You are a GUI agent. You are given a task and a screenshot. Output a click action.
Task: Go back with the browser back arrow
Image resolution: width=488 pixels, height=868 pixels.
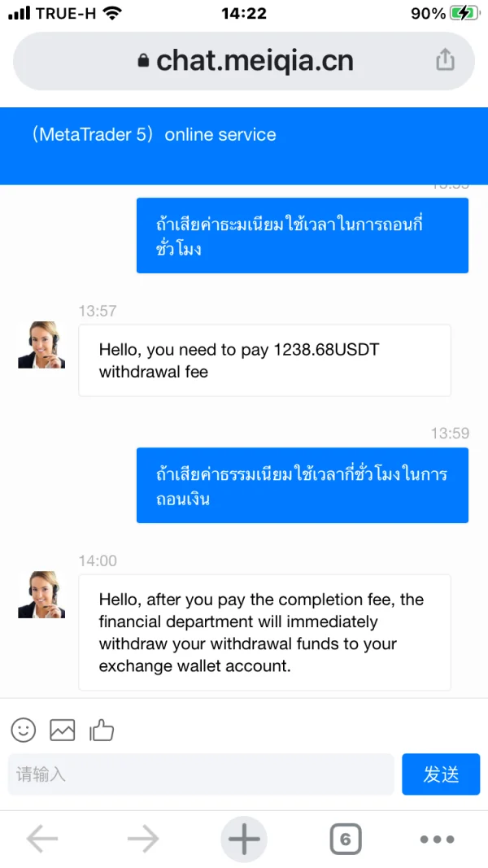point(42,839)
